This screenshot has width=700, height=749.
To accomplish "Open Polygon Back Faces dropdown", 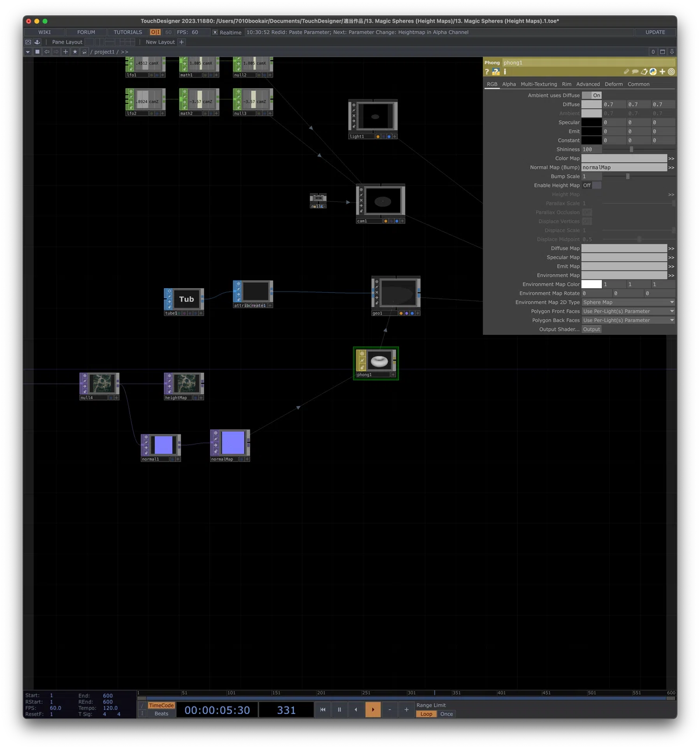I will click(628, 320).
